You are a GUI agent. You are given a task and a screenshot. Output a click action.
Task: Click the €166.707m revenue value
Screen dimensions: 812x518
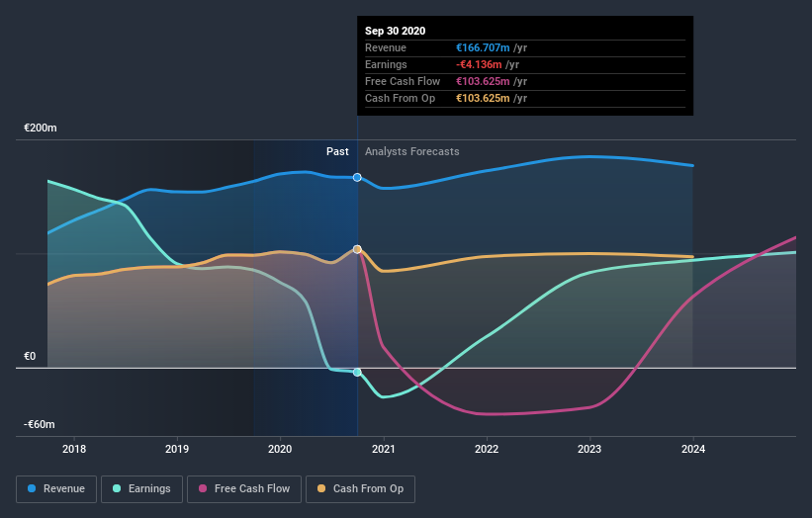point(483,47)
